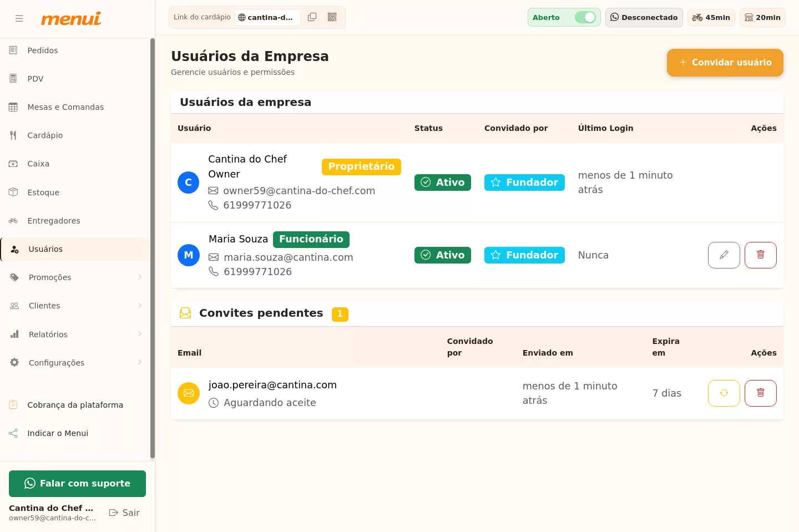Go to Estoque section
This screenshot has height=532, width=799.
(75, 192)
